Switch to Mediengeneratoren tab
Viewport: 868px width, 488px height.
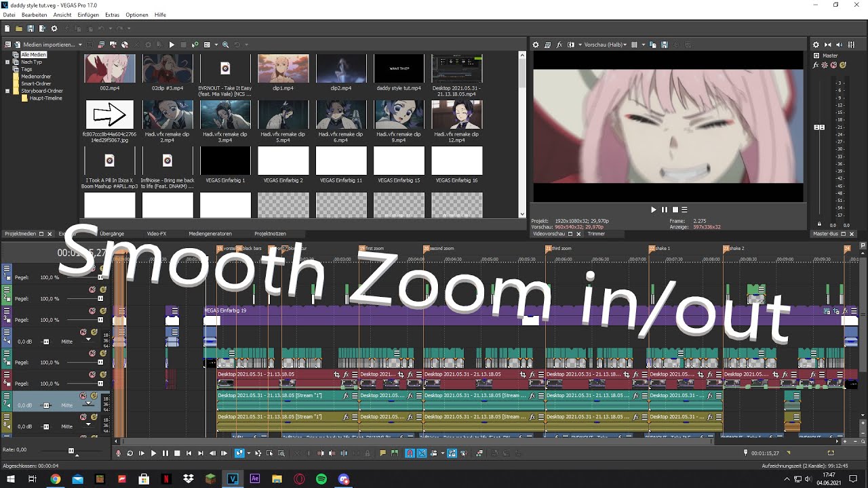click(x=210, y=234)
